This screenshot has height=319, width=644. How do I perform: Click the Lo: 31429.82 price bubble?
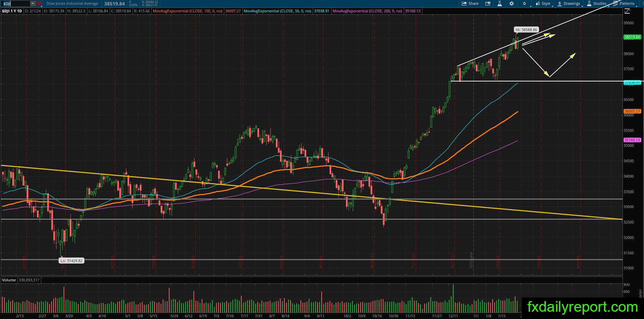[x=71, y=261]
